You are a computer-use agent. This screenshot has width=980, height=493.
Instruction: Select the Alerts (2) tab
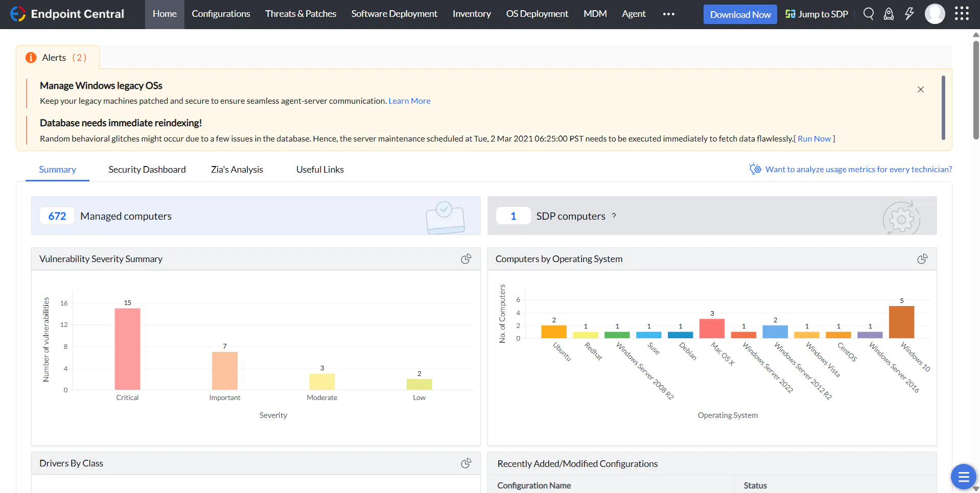click(x=58, y=58)
